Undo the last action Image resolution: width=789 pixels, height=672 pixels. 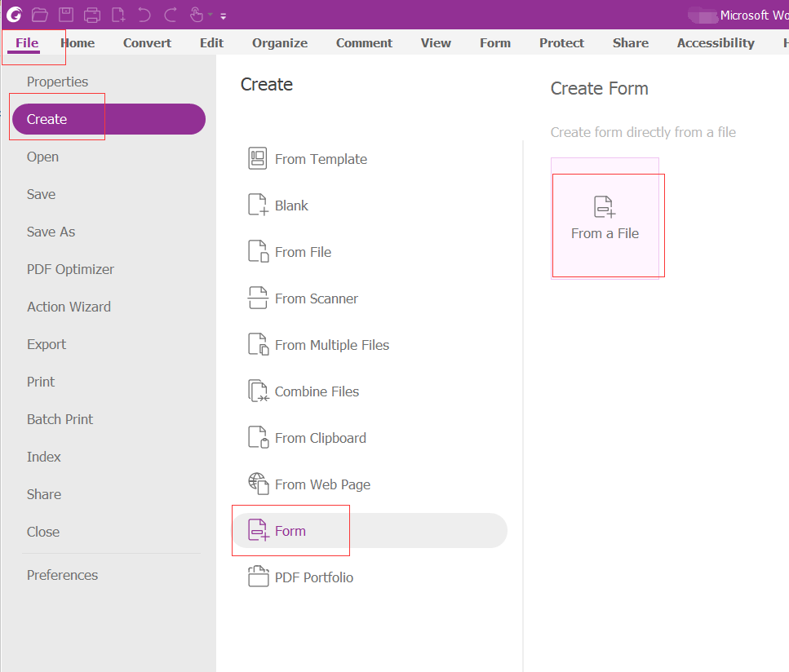click(x=143, y=14)
